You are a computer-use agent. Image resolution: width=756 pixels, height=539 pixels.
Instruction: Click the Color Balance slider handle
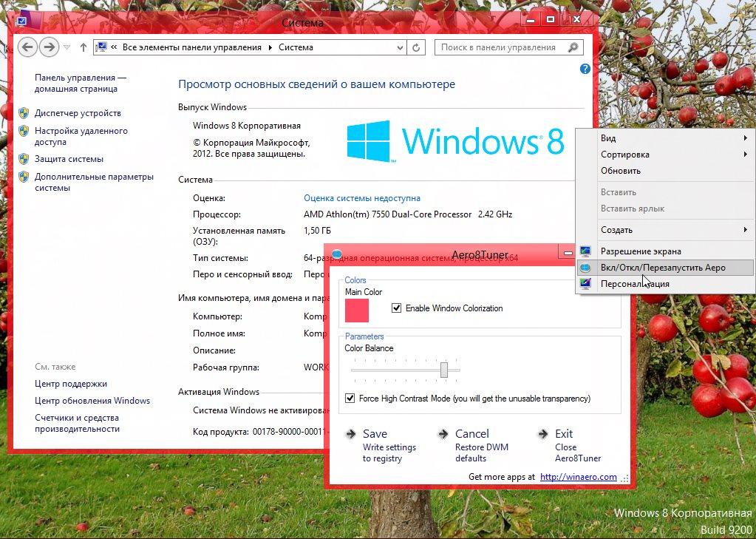[444, 370]
